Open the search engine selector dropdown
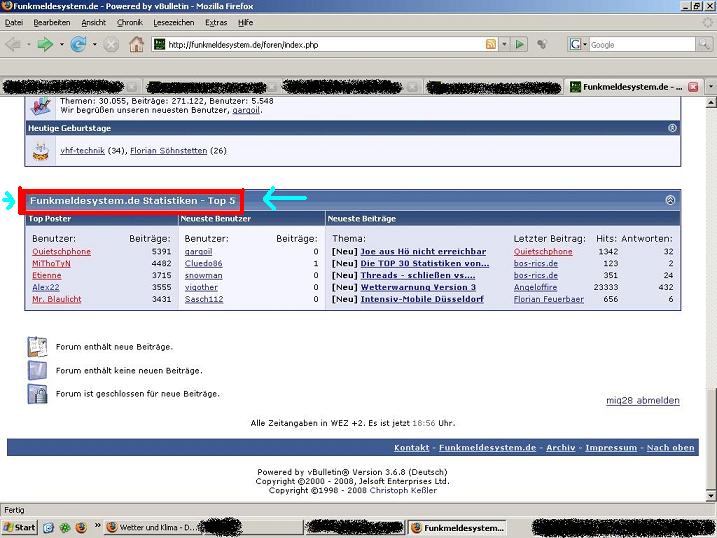This screenshot has height=538, width=717. 579,44
